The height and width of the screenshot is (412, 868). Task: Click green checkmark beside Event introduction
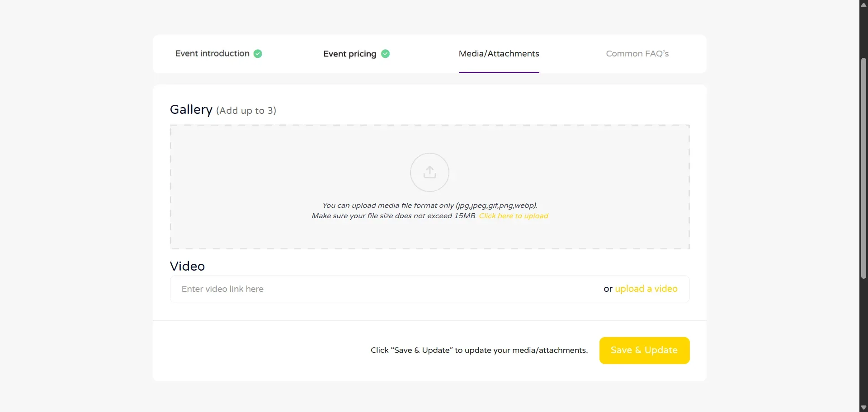pyautogui.click(x=258, y=54)
